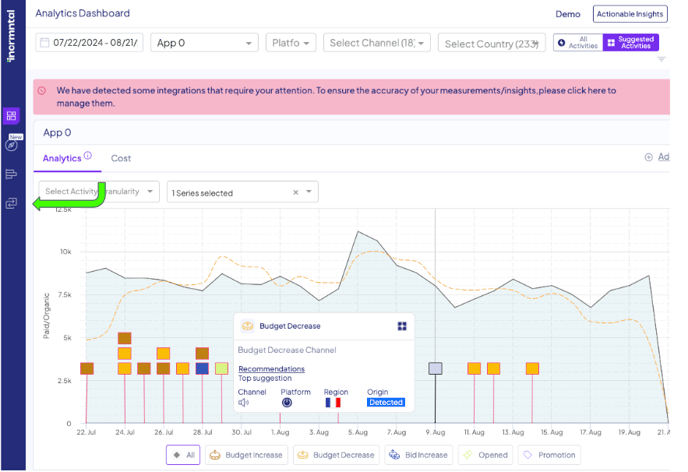This screenshot has width=688, height=472.
Task: Click the compass icon marked New
Action: pyautogui.click(x=11, y=145)
